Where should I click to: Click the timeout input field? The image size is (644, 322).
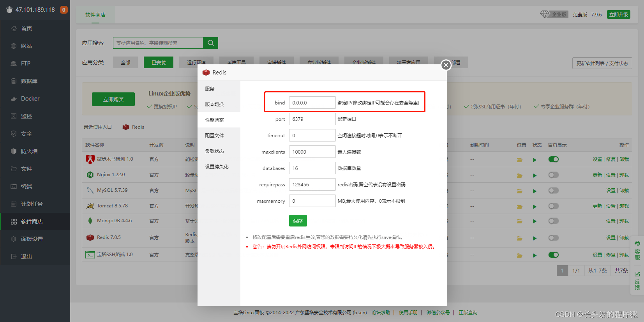click(x=312, y=135)
